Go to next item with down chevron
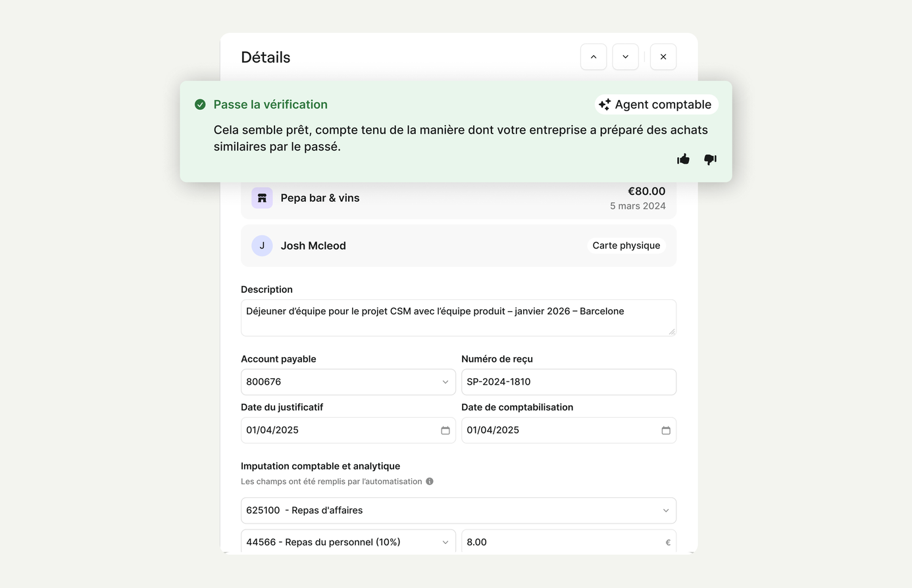The image size is (912, 588). pyautogui.click(x=625, y=57)
